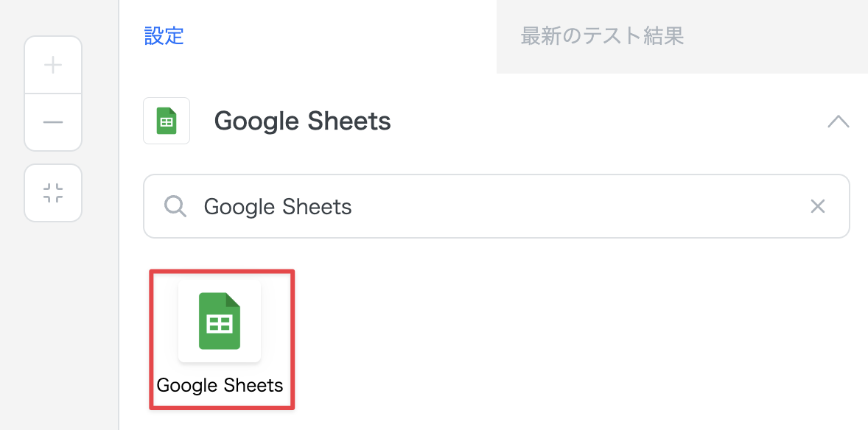This screenshot has width=868, height=430.
Task: Switch to the 最新のテスト結果 tab
Action: click(602, 36)
